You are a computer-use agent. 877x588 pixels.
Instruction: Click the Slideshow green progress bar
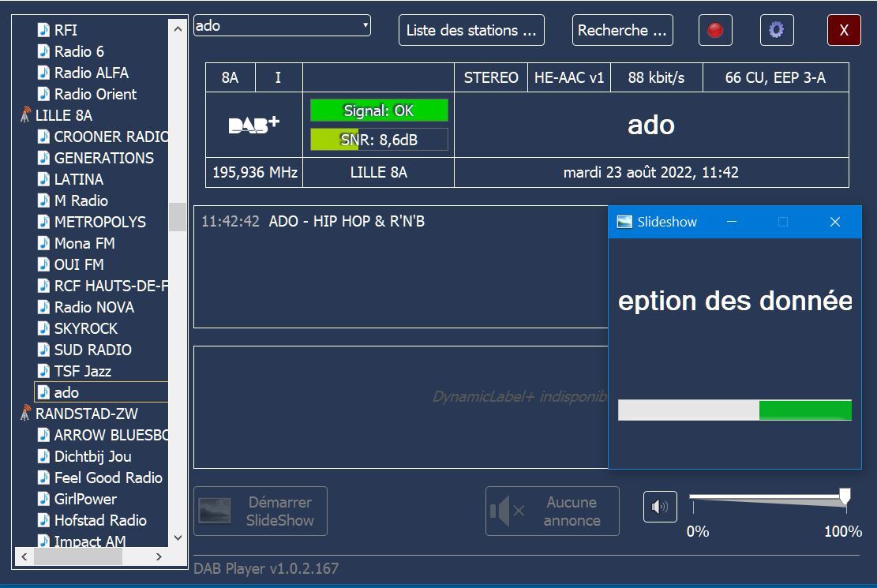tap(735, 410)
